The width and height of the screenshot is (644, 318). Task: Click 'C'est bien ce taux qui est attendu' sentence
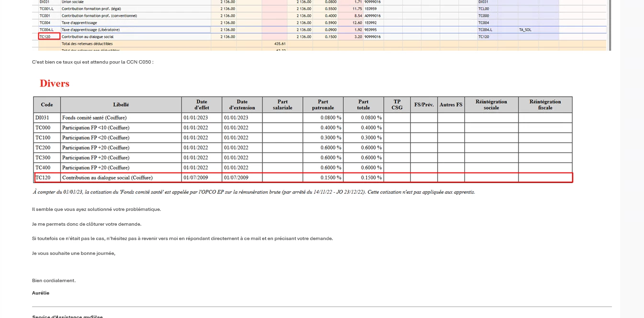pos(93,62)
